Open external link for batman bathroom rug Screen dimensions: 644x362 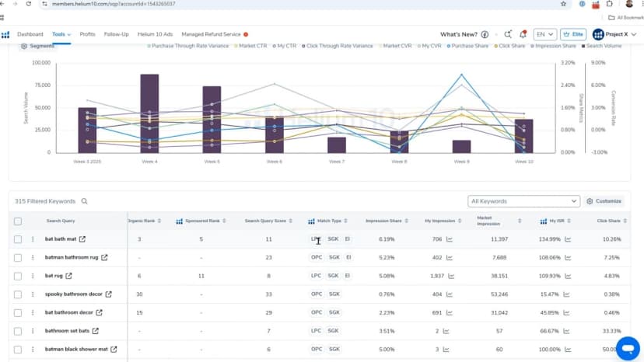tap(104, 257)
